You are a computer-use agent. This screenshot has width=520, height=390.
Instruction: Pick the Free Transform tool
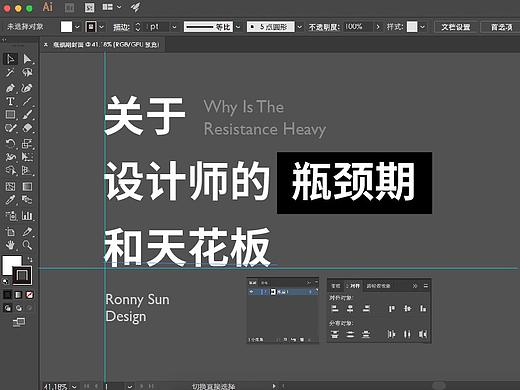(x=27, y=157)
